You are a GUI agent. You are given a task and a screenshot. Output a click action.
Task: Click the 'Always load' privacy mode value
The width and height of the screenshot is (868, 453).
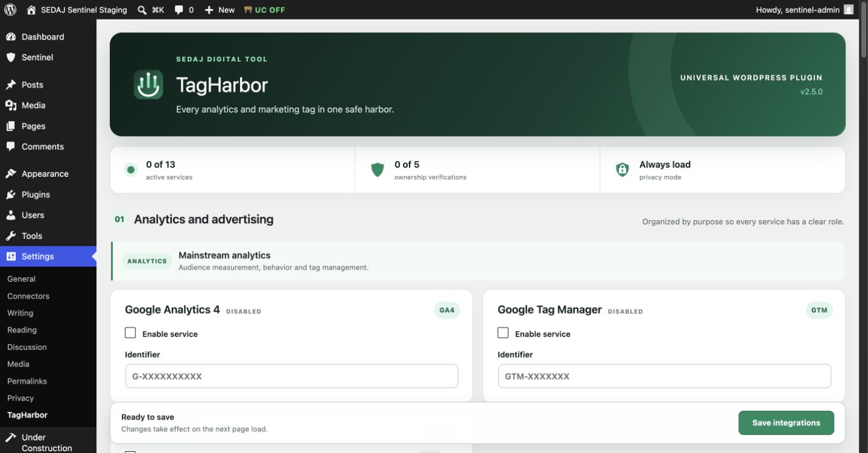point(665,165)
